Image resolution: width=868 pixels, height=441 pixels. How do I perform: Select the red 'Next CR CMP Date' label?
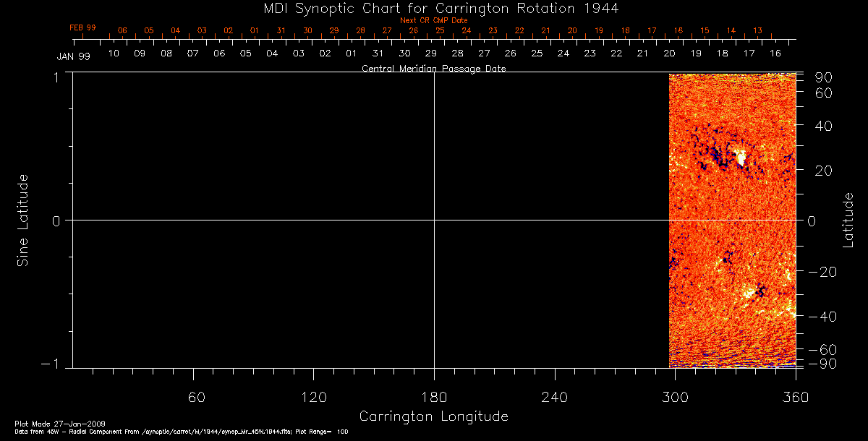coord(434,20)
